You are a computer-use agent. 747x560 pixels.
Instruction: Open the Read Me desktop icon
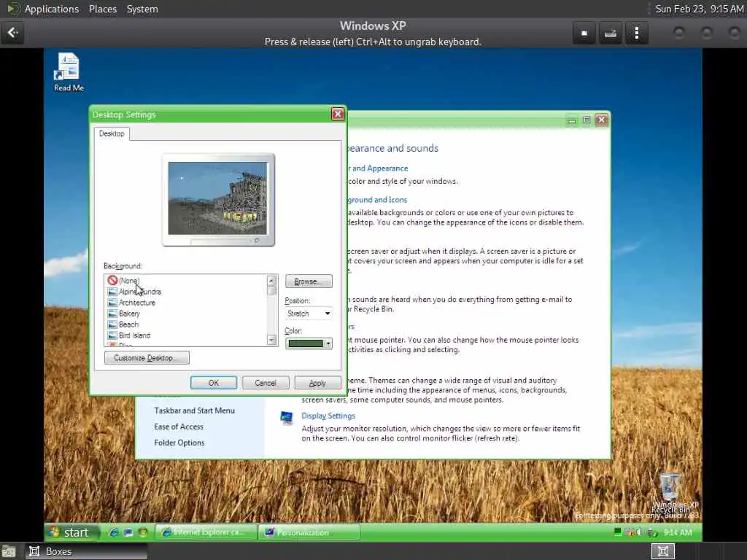69,72
